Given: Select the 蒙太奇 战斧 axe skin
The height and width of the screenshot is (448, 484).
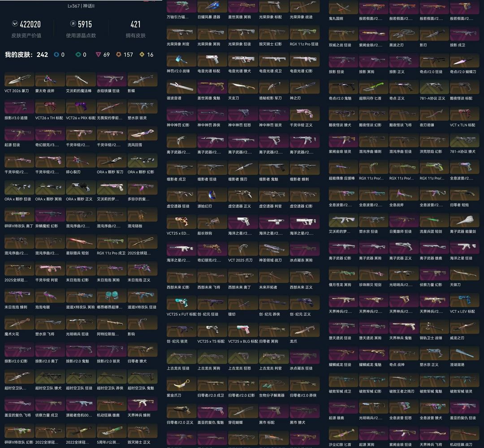Looking at the screenshot, I should point(50,80).
